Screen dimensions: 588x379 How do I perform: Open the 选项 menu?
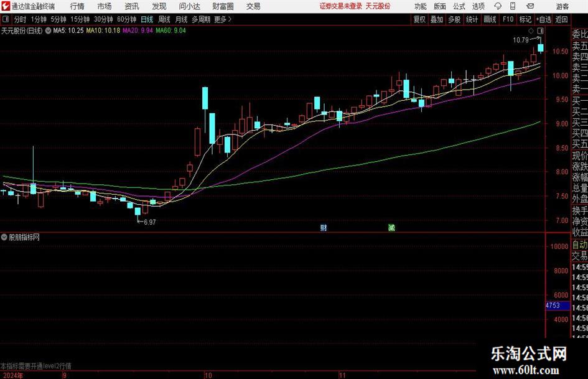(478, 6)
